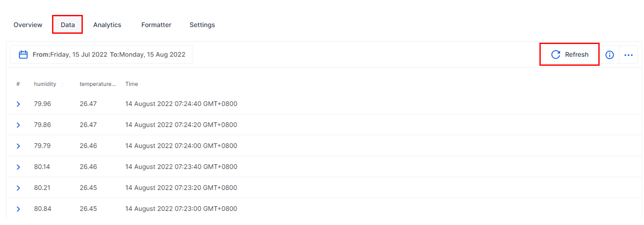
Task: Expand the row with humidity 79.86
Action: (18, 125)
